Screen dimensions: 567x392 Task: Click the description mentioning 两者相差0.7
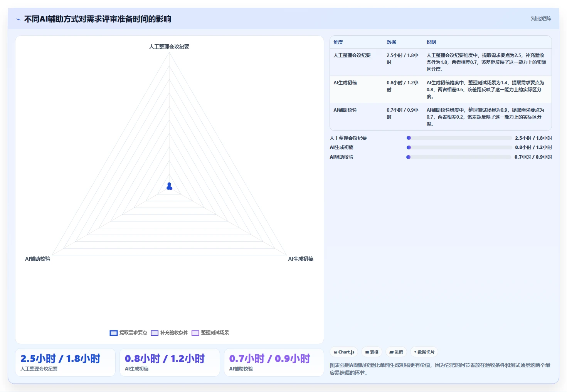pyautogui.click(x=486, y=62)
